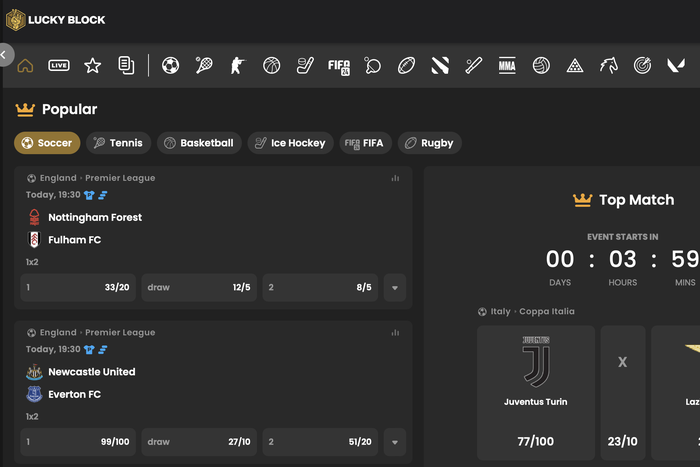Collapse the sidebar with the left arrow
This screenshot has width=700, height=467.
(5, 55)
